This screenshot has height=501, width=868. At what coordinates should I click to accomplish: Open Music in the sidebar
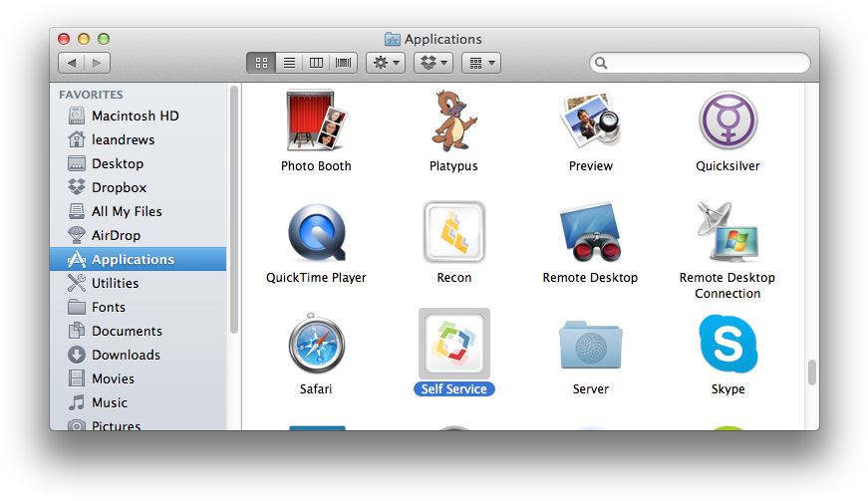pos(138,402)
